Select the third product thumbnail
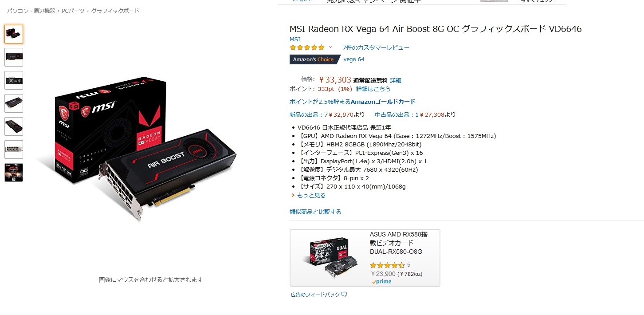Image resolution: width=644 pixels, height=315 pixels. [14, 80]
